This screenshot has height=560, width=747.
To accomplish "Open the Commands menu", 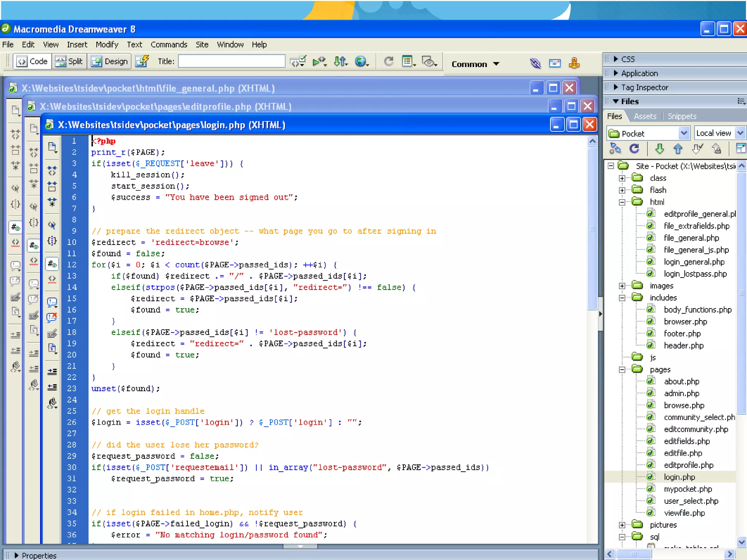I will tap(169, 44).
